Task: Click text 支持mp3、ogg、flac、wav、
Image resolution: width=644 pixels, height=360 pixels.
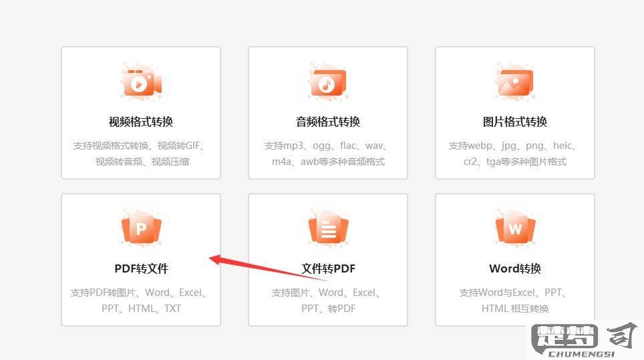Action: coord(327,146)
